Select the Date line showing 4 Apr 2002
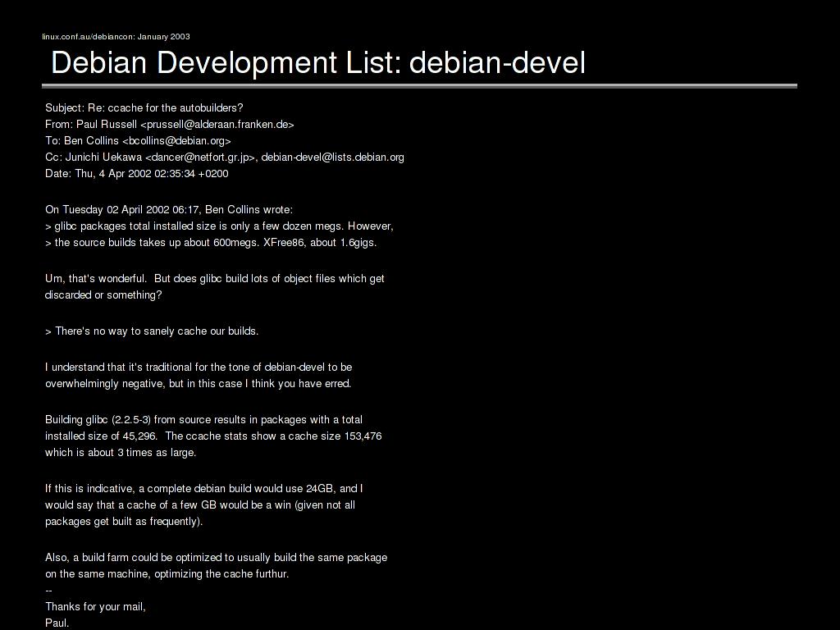This screenshot has width=840, height=630. (137, 173)
